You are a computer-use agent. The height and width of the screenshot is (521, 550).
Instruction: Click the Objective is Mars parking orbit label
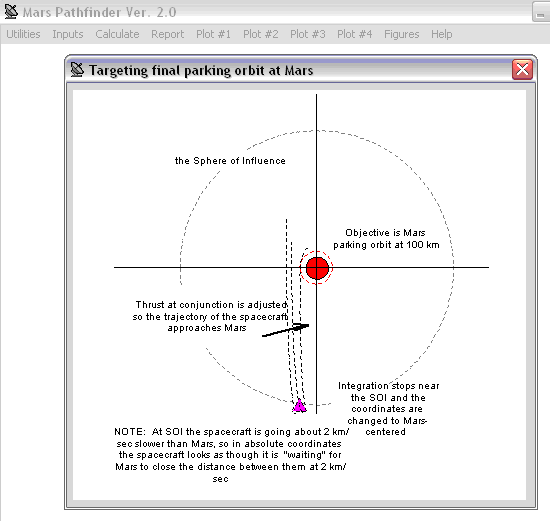(386, 239)
